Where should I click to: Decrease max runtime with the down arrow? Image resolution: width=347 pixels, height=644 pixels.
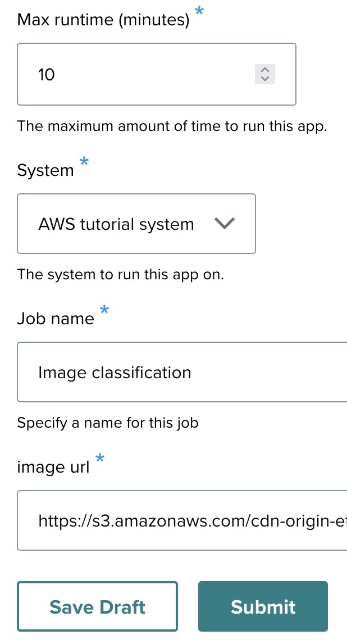(265, 79)
